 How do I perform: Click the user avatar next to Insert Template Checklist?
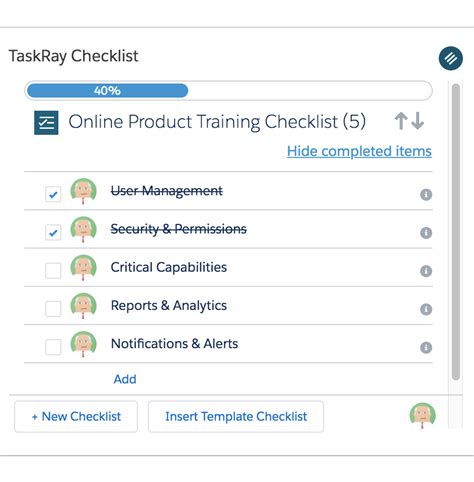coord(423,416)
